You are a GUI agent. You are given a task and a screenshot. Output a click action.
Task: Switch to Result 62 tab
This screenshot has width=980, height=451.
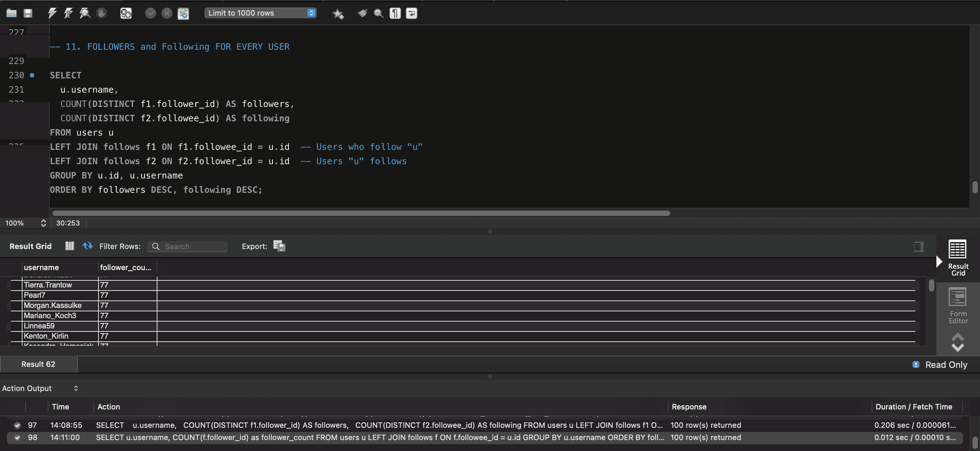(x=39, y=364)
